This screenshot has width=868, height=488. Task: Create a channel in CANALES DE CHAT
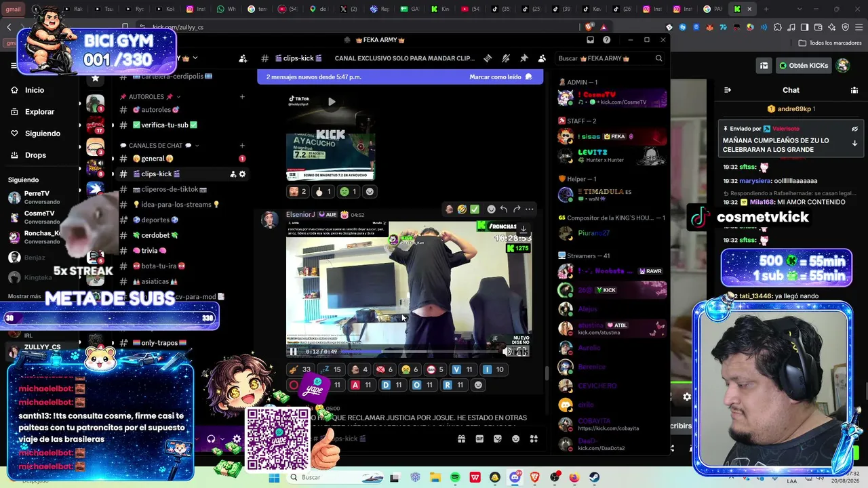[242, 146]
